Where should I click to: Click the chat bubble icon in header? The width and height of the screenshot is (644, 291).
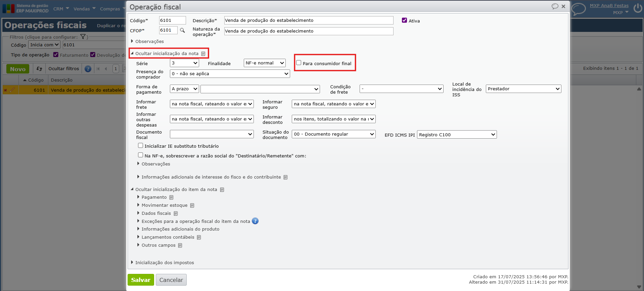579,9
